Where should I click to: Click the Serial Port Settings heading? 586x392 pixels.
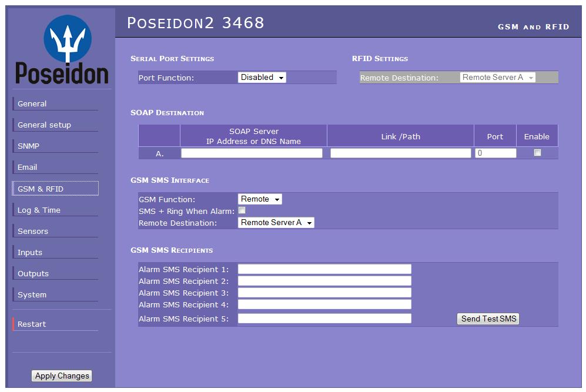click(x=172, y=59)
